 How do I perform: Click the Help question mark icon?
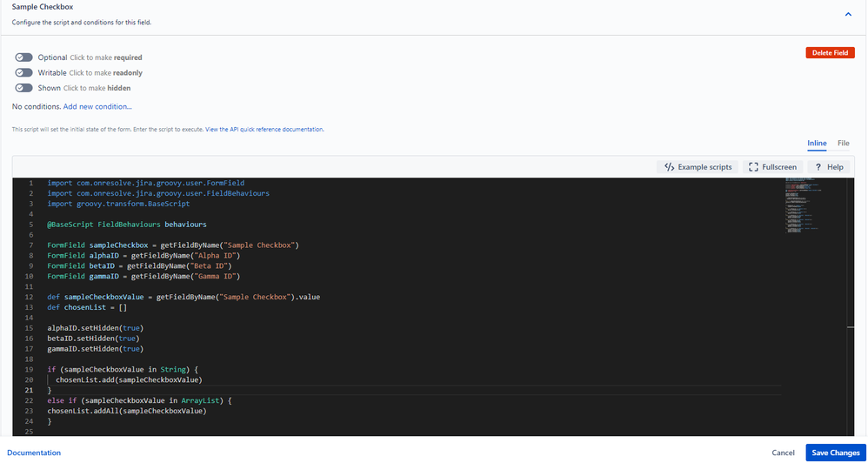[818, 167]
